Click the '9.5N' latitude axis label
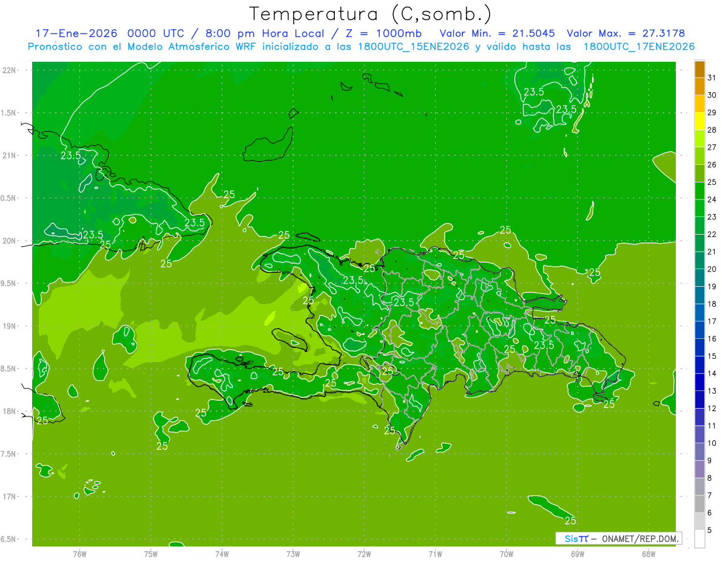The width and height of the screenshot is (728, 562). click(x=9, y=284)
